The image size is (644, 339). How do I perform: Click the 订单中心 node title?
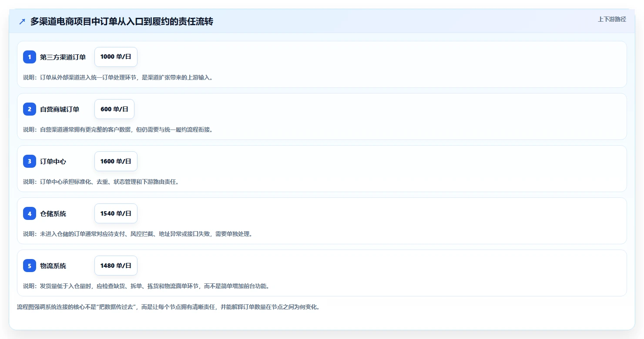tap(53, 161)
